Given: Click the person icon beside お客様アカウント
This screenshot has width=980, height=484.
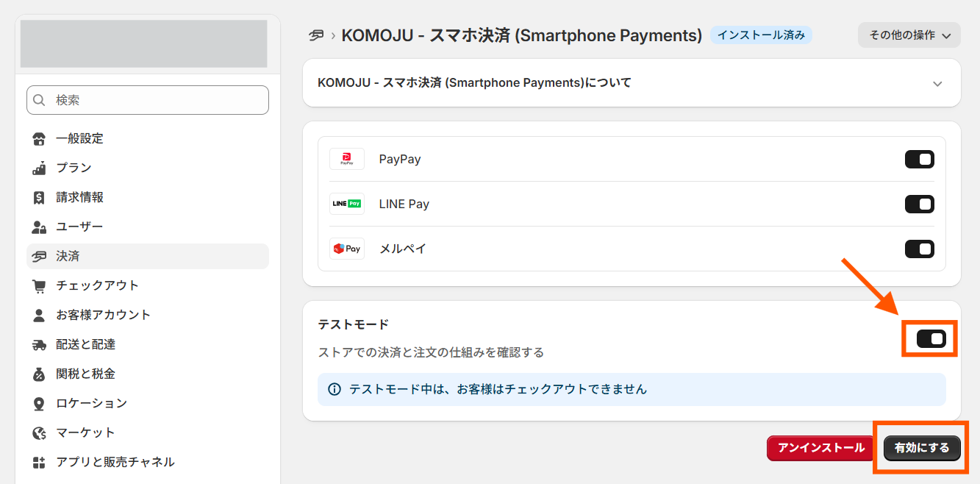Looking at the screenshot, I should (x=40, y=316).
